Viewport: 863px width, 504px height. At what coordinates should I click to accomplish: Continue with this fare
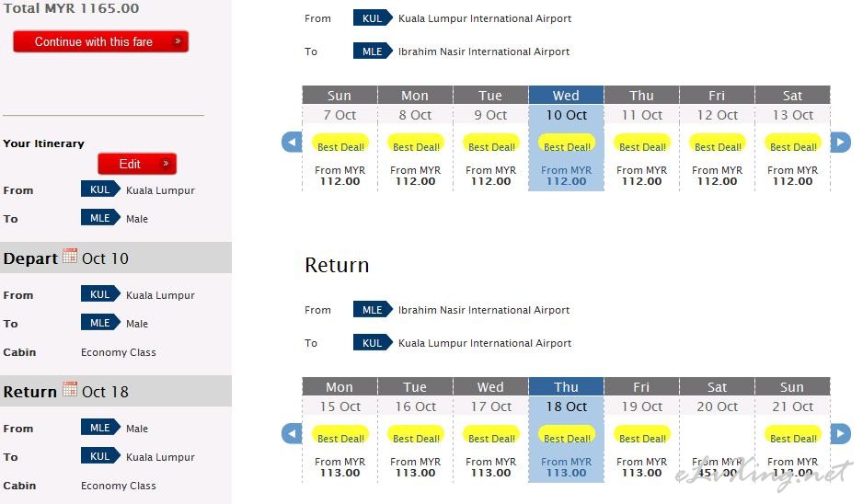[x=100, y=41]
